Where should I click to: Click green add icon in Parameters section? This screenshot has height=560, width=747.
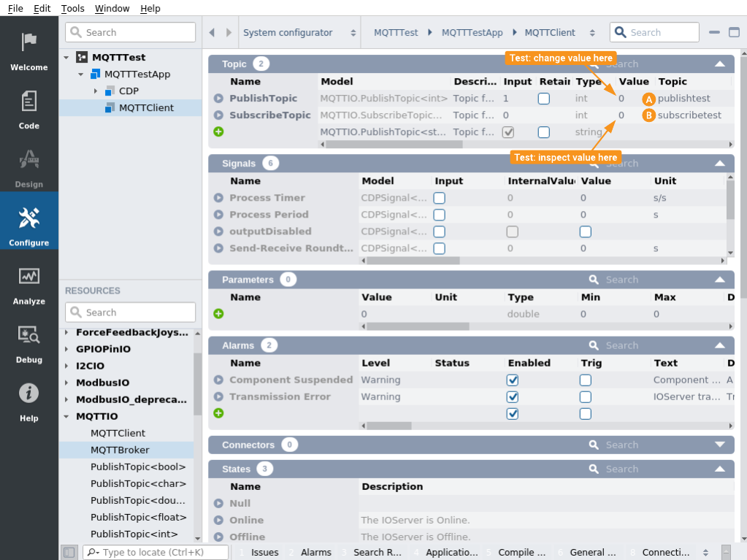(218, 314)
